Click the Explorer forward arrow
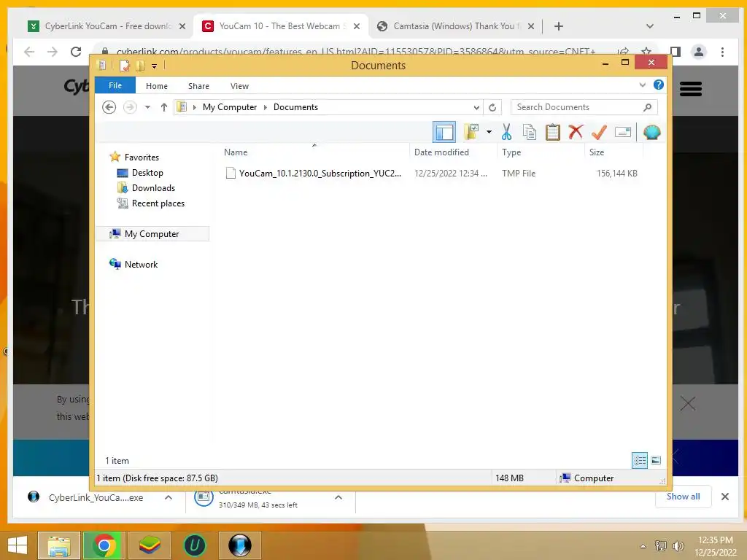 (x=130, y=107)
